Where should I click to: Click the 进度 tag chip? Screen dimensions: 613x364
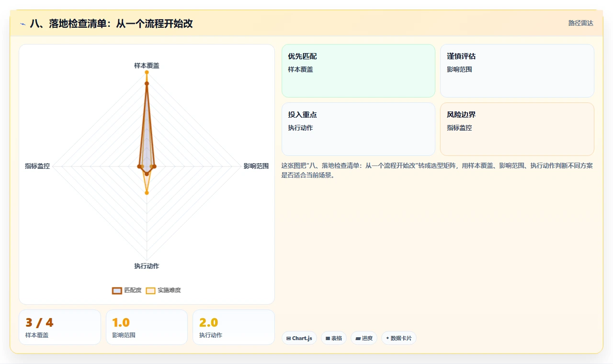[364, 338]
